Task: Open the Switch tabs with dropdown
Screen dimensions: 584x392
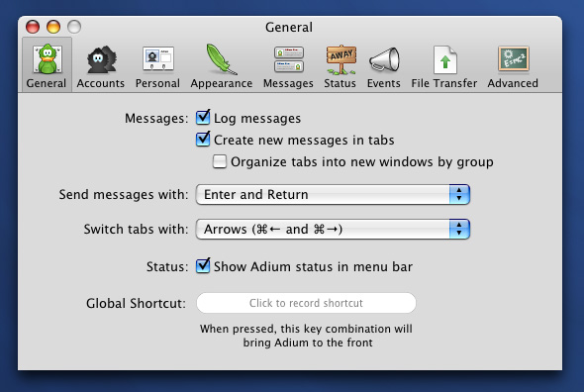Action: click(333, 229)
